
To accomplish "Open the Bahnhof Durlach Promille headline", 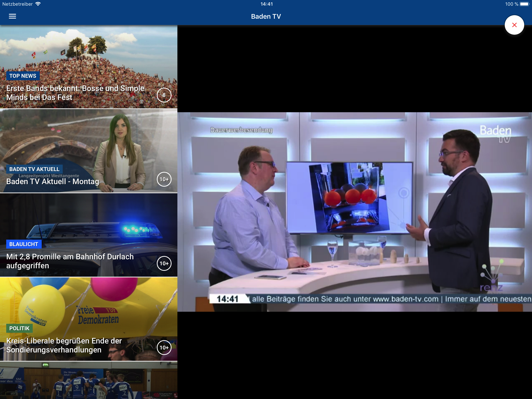I will click(x=70, y=261).
